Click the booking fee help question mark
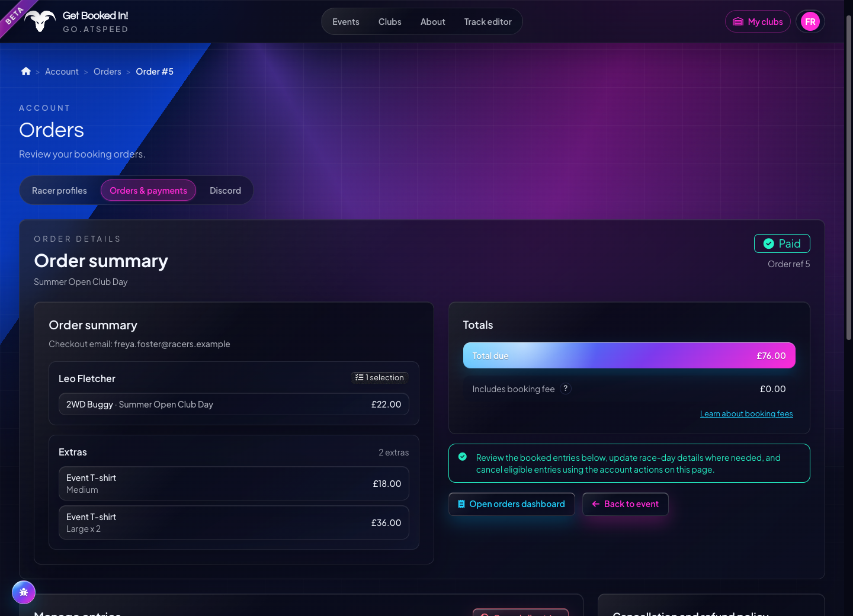 pyautogui.click(x=566, y=389)
